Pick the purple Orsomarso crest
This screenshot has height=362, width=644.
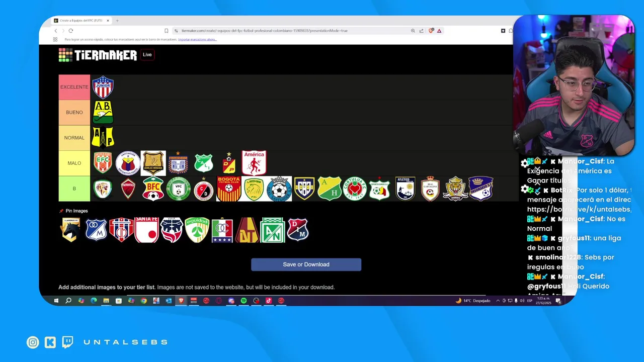tap(480, 189)
